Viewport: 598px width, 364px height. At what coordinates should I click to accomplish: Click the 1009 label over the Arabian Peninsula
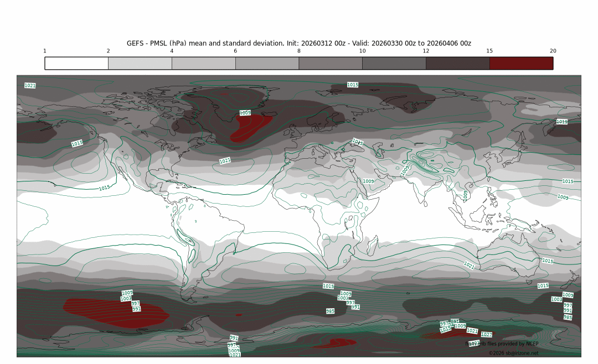click(x=368, y=181)
